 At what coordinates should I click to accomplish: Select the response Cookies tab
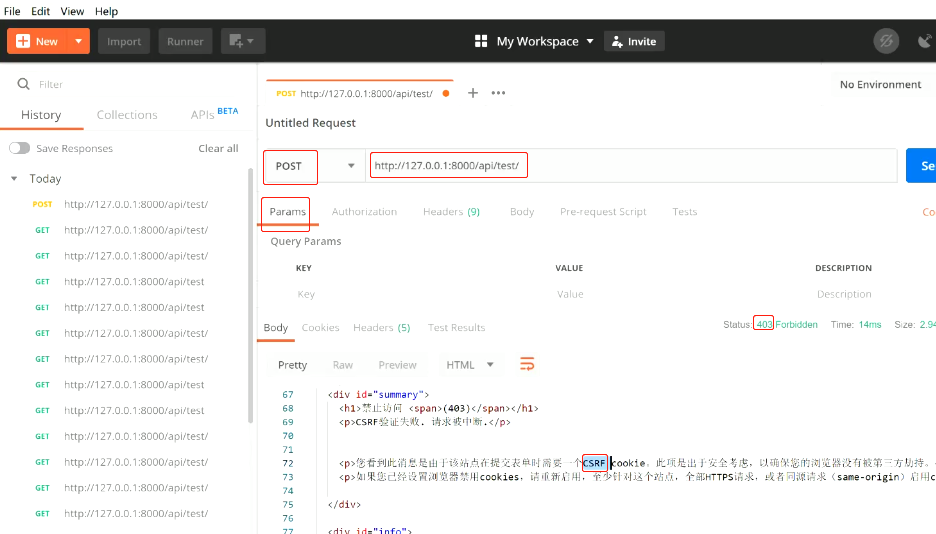tap(321, 328)
